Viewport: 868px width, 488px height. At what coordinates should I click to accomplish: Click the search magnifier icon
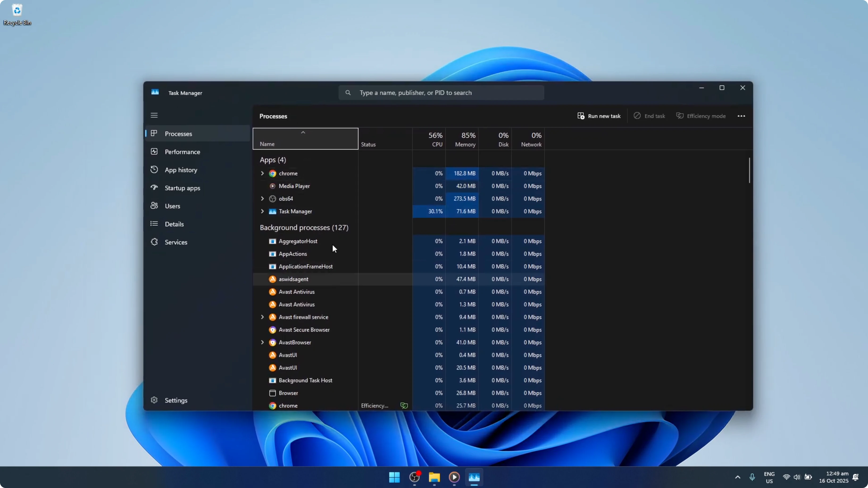click(x=348, y=93)
